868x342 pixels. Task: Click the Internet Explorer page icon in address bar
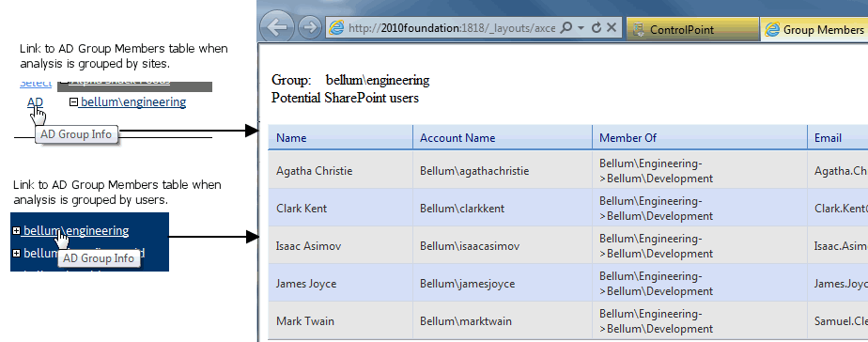(x=336, y=28)
